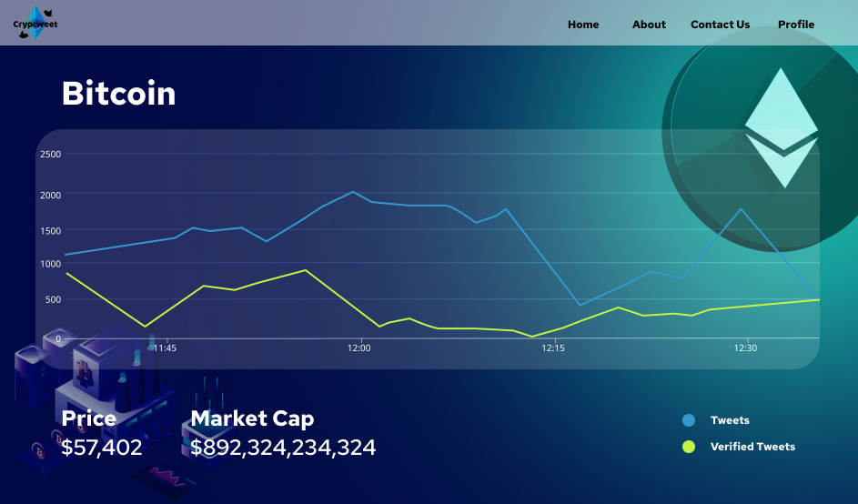The height and width of the screenshot is (504, 858).
Task: Go to the About page
Action: pyautogui.click(x=649, y=25)
